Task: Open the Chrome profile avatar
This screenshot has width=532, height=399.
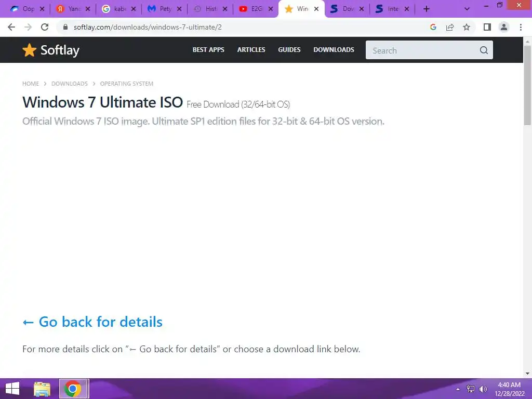Action: pos(504,27)
